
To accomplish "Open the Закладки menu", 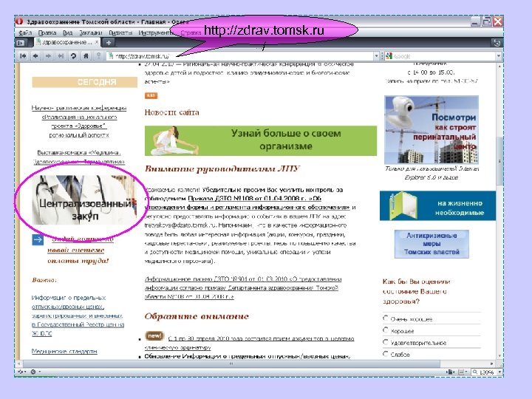I will [x=91, y=33].
